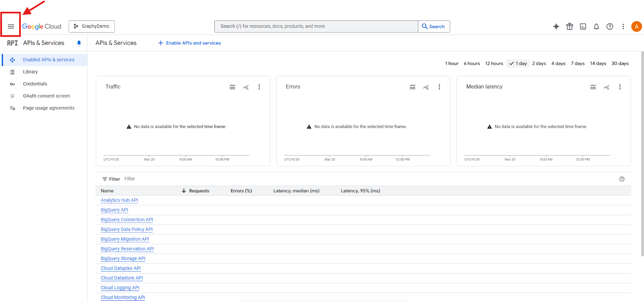Screen dimensions: 644x302
Task: Open the hamburger navigation menu
Action: click(11, 27)
